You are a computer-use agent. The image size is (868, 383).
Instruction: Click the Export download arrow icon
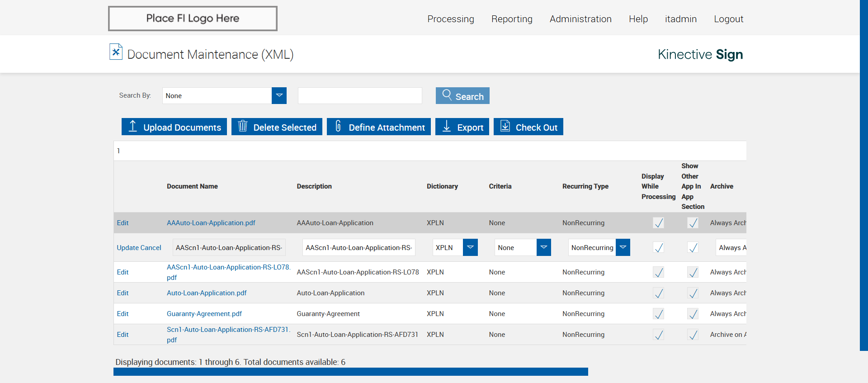click(447, 126)
